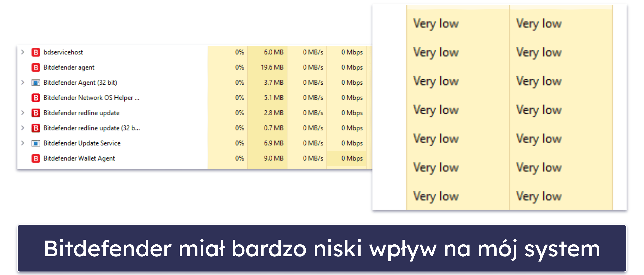The image size is (644, 275).
Task: Expand the Bitdefender redline update entry
Action: (24, 113)
